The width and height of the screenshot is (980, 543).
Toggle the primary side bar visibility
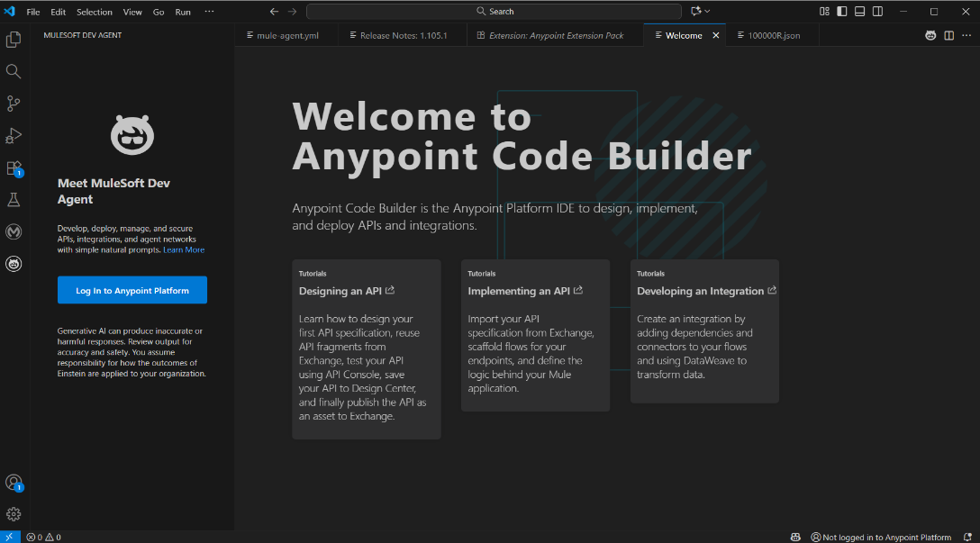pyautogui.click(x=842, y=12)
